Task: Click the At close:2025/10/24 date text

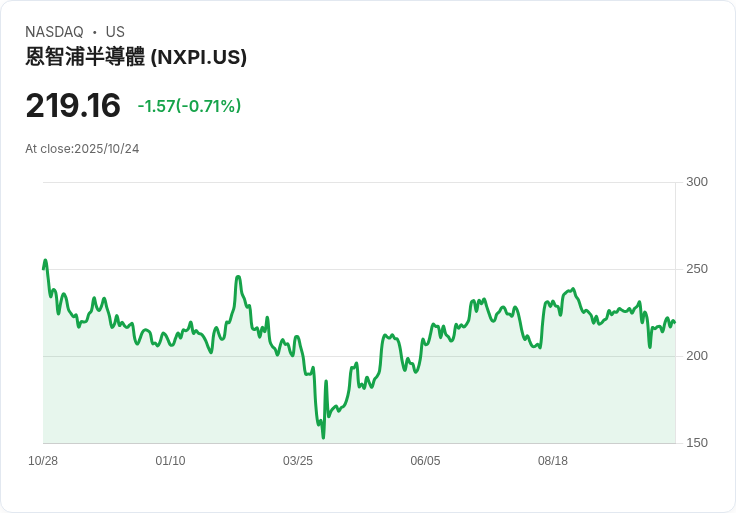Action: click(x=82, y=149)
